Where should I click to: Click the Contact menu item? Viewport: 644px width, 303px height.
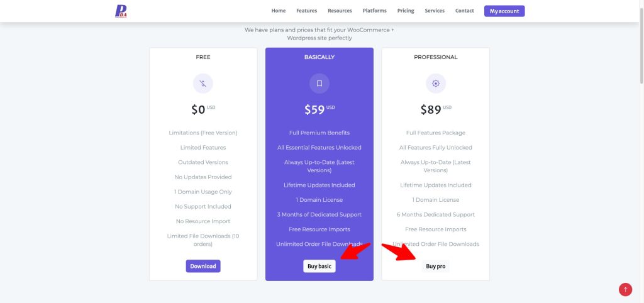pos(465,11)
